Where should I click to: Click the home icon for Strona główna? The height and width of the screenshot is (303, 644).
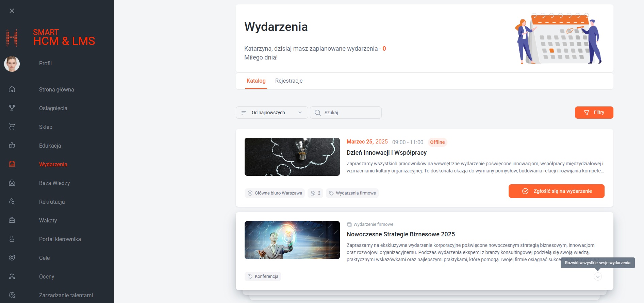[12, 89]
